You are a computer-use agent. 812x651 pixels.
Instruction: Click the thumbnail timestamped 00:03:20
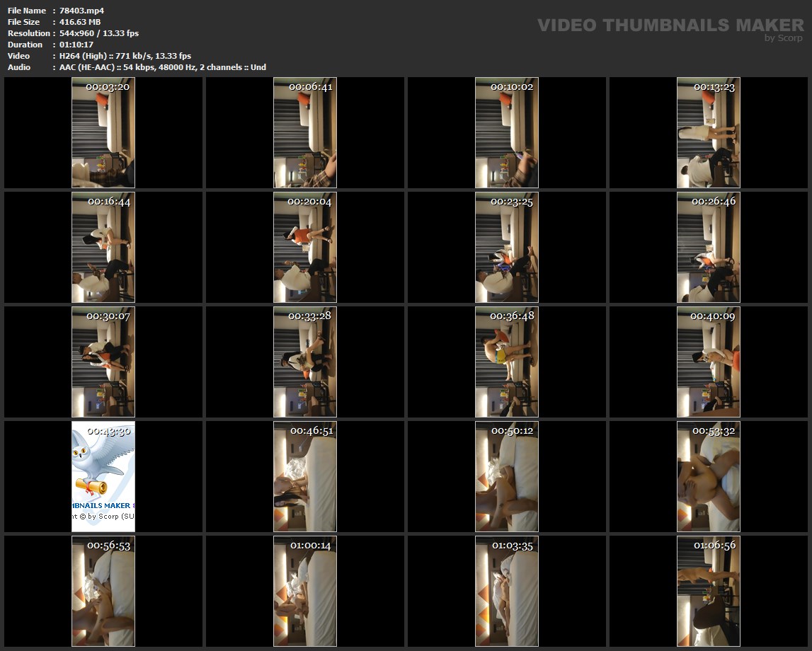pos(103,132)
